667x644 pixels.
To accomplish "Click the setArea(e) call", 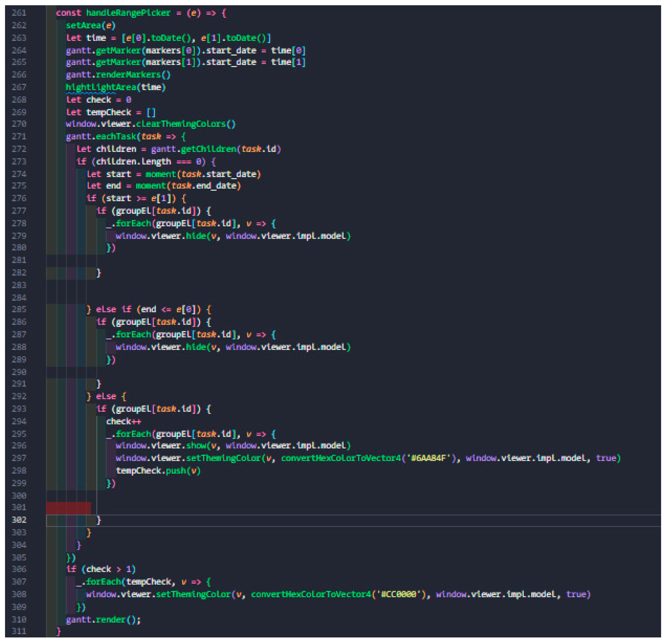I will click(x=91, y=26).
